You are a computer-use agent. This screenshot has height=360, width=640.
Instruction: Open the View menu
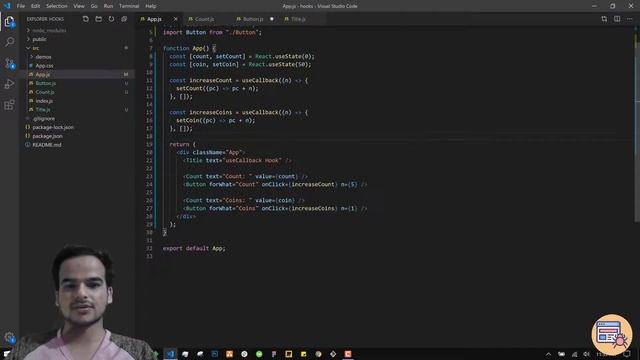point(79,6)
